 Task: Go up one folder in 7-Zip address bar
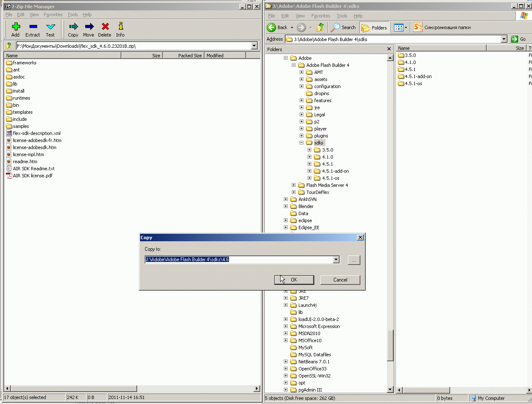pyautogui.click(x=9, y=46)
